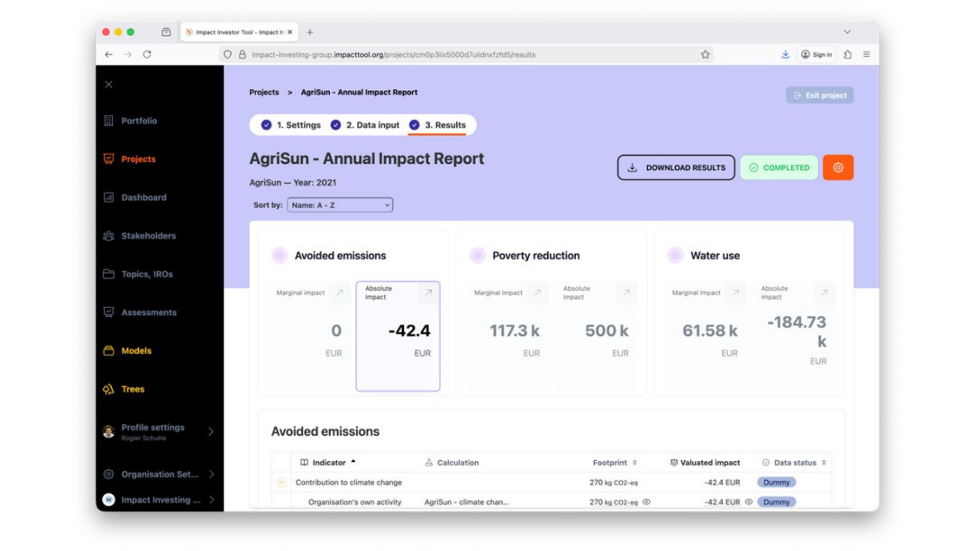This screenshot has height=551, width=980.
Task: Click the Organisation Settings gear icon
Action: click(109, 474)
